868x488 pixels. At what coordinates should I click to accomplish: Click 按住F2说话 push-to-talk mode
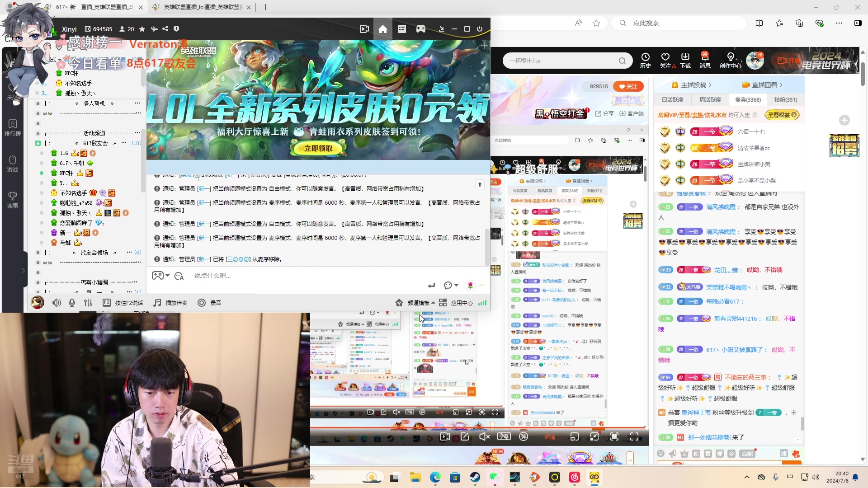(x=123, y=303)
